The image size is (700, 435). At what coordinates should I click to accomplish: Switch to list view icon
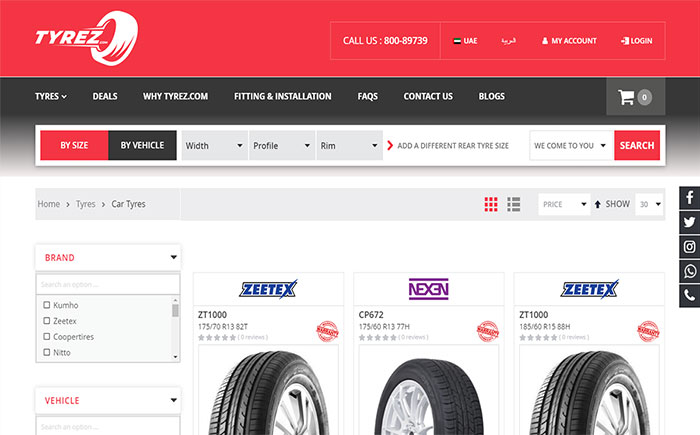[x=513, y=204]
